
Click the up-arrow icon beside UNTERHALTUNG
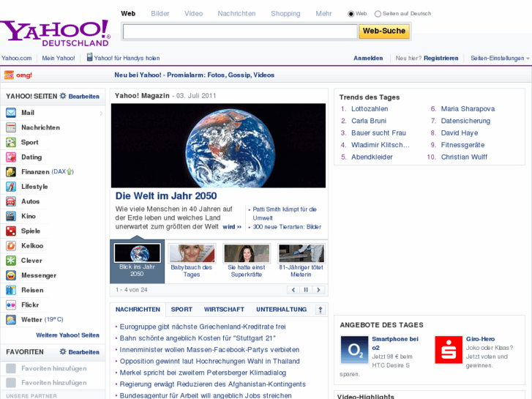pos(321,310)
